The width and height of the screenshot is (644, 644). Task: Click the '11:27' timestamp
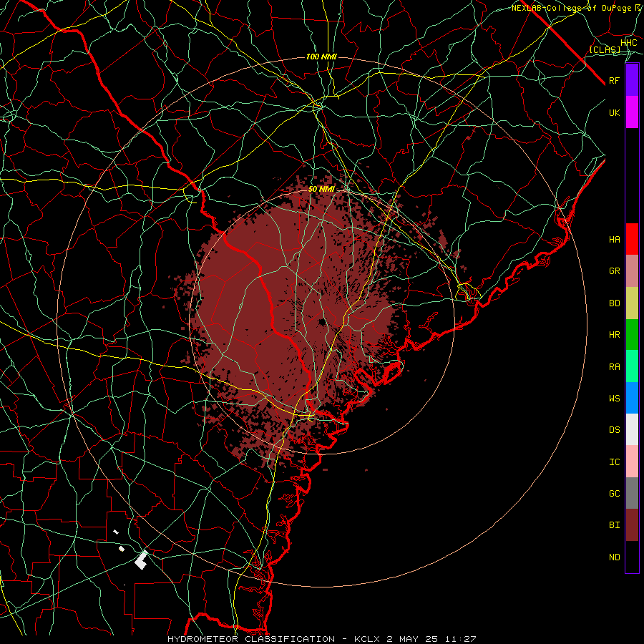459,639
